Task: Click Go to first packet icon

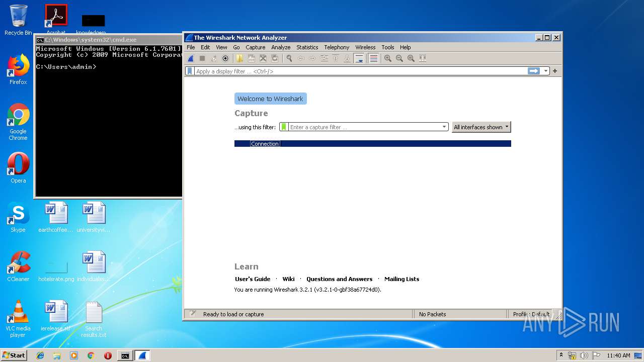Action: point(336,58)
